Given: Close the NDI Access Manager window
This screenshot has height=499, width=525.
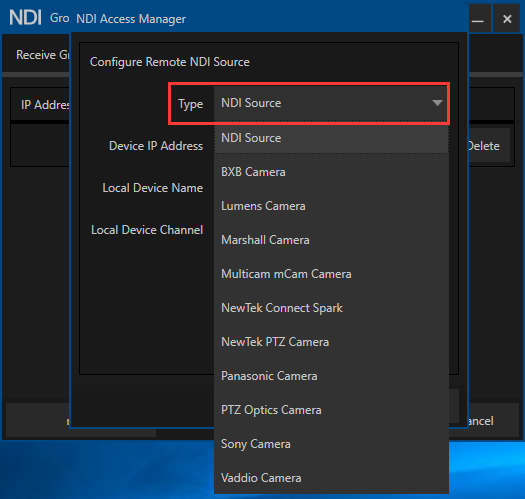Looking at the screenshot, I should coord(507,19).
